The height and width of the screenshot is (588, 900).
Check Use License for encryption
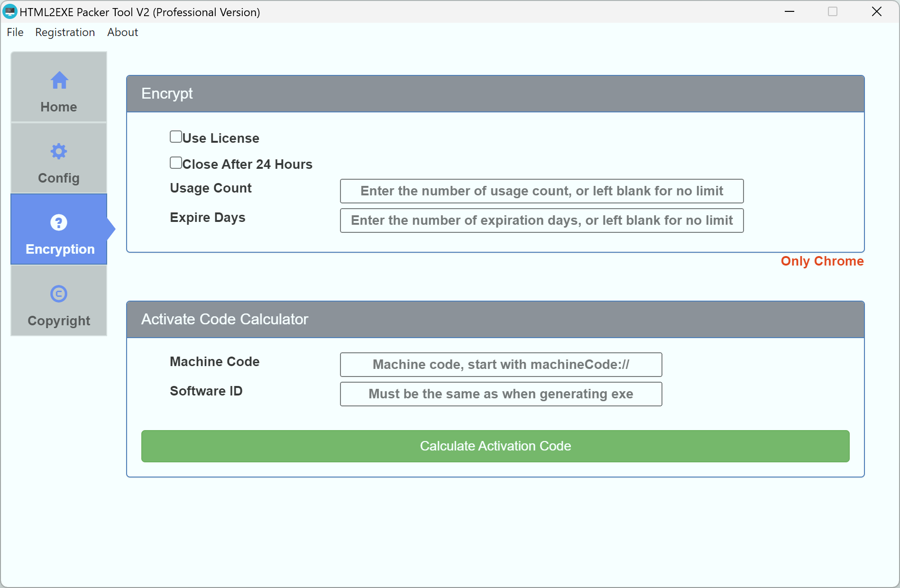point(175,136)
